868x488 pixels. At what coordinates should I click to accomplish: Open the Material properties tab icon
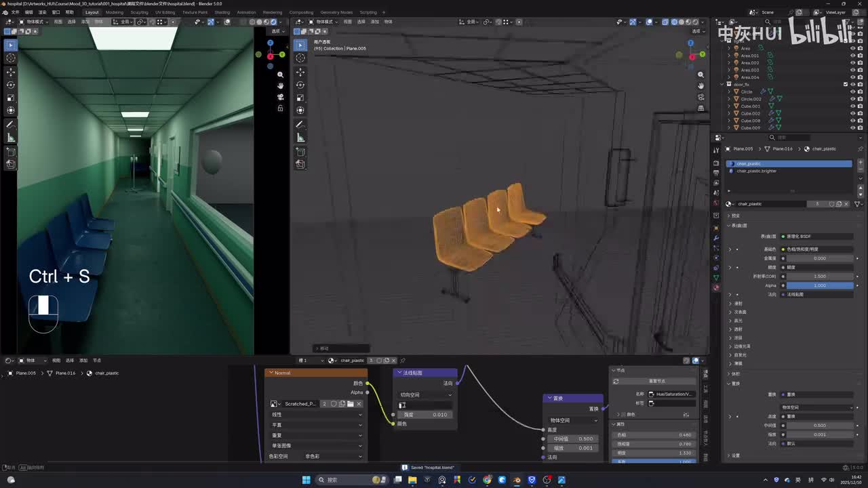[x=716, y=288]
